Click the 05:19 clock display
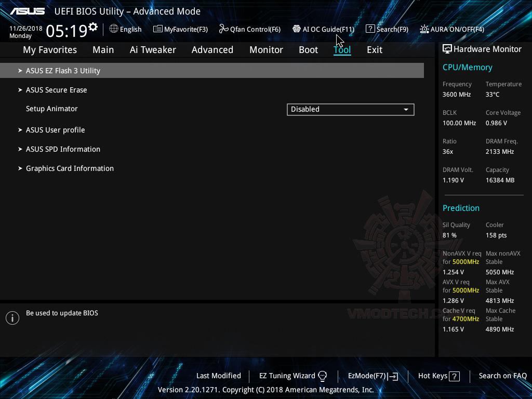Screen dimensions: 532x399 (66, 31)
